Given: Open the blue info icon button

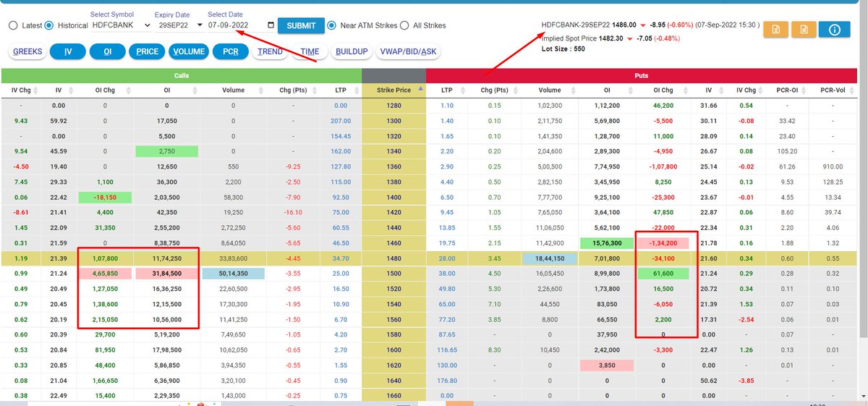Looking at the screenshot, I should tap(834, 30).
